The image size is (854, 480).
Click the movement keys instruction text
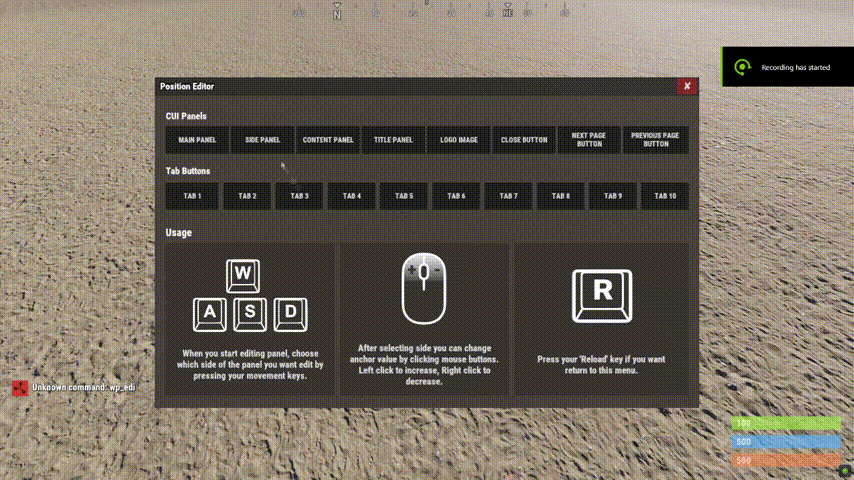pyautogui.click(x=250, y=364)
